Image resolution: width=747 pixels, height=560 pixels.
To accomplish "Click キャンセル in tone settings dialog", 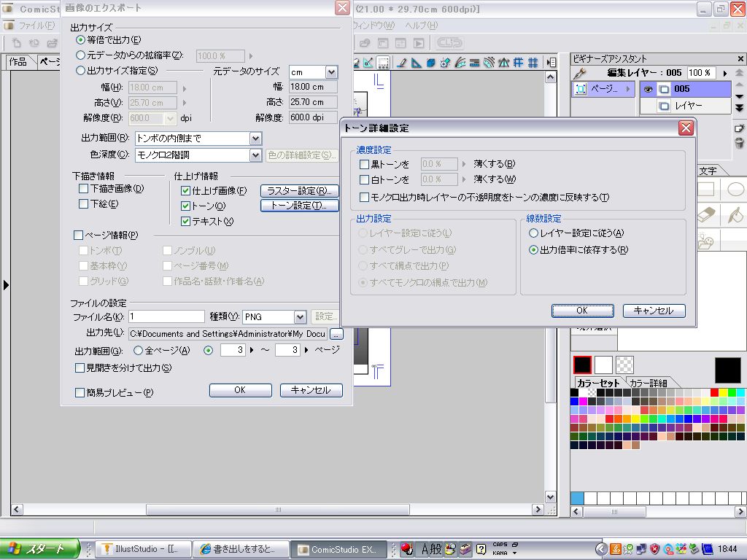I will click(x=653, y=311).
